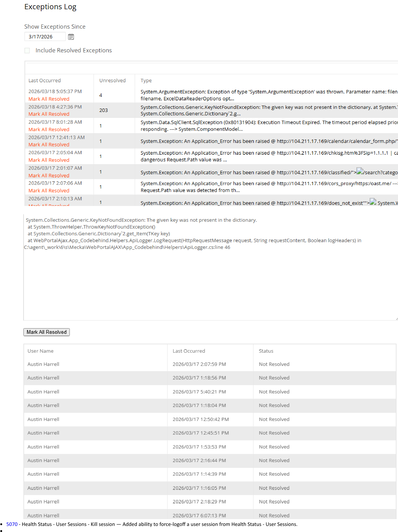The width and height of the screenshot is (398, 532).
Task: Click the broken image icon in classified row
Action: pyautogui.click(x=360, y=171)
